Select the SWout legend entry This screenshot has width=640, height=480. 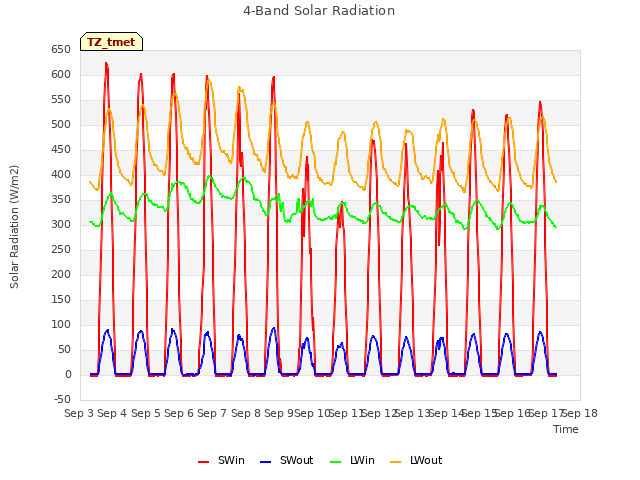pyautogui.click(x=286, y=460)
